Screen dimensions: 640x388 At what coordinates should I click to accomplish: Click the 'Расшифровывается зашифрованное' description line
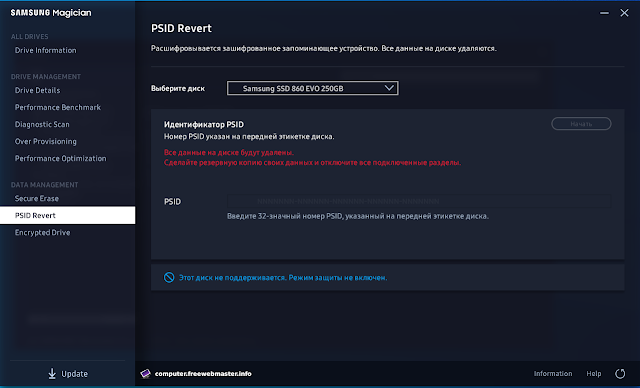(324, 49)
